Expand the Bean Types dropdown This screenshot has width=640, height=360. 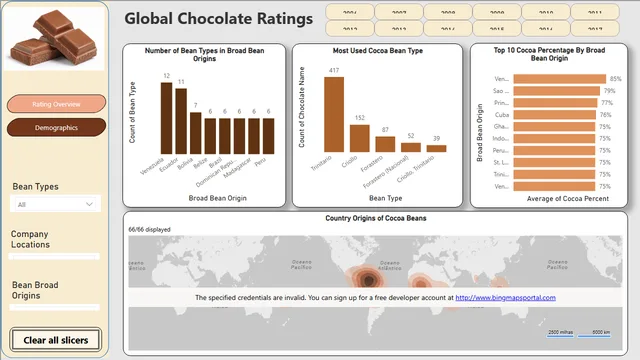[55, 204]
